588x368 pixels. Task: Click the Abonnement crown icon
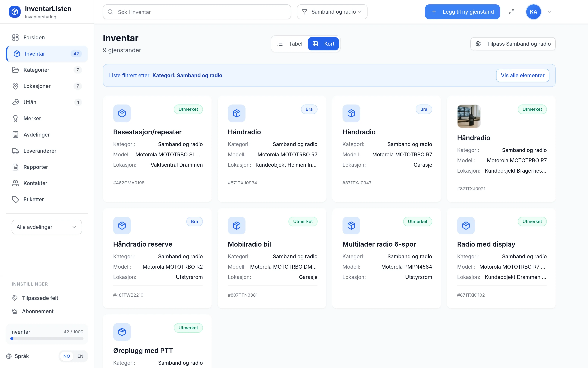pyautogui.click(x=15, y=311)
